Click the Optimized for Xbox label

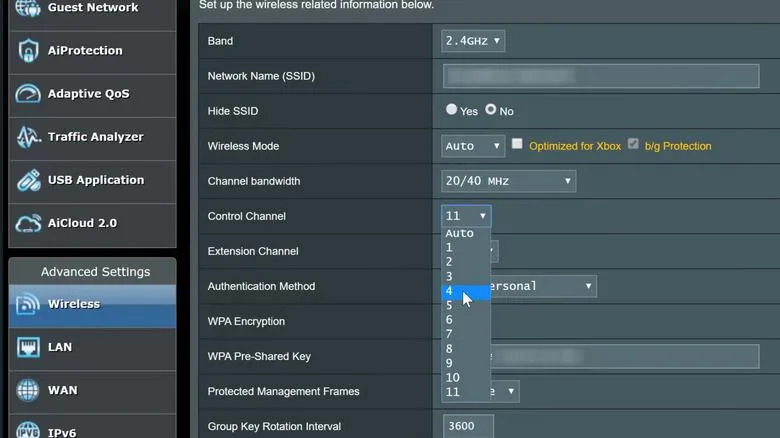click(575, 146)
